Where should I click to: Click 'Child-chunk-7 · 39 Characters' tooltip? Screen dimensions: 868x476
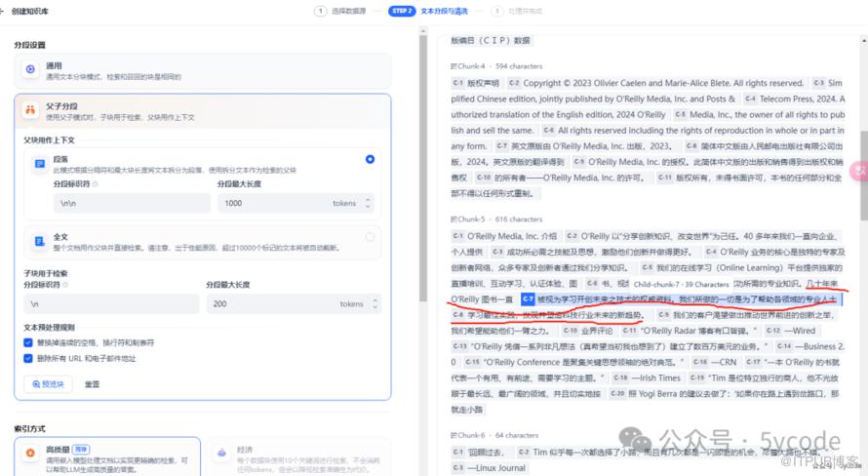(x=681, y=284)
